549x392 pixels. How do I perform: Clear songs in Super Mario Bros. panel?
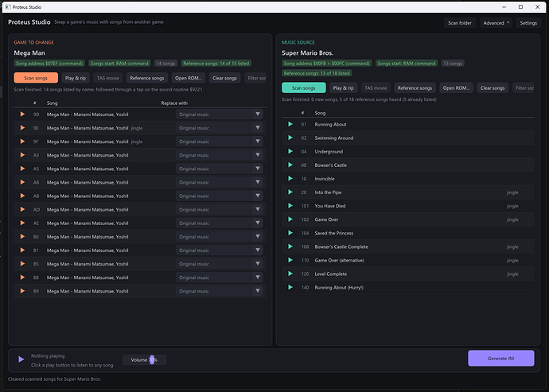[493, 87]
